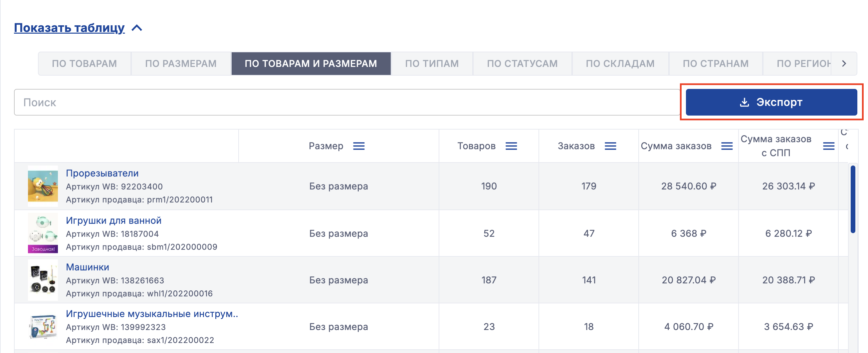Viewport: 868px width, 353px height.
Task: Focus the Поиск search field
Action: [x=346, y=102]
